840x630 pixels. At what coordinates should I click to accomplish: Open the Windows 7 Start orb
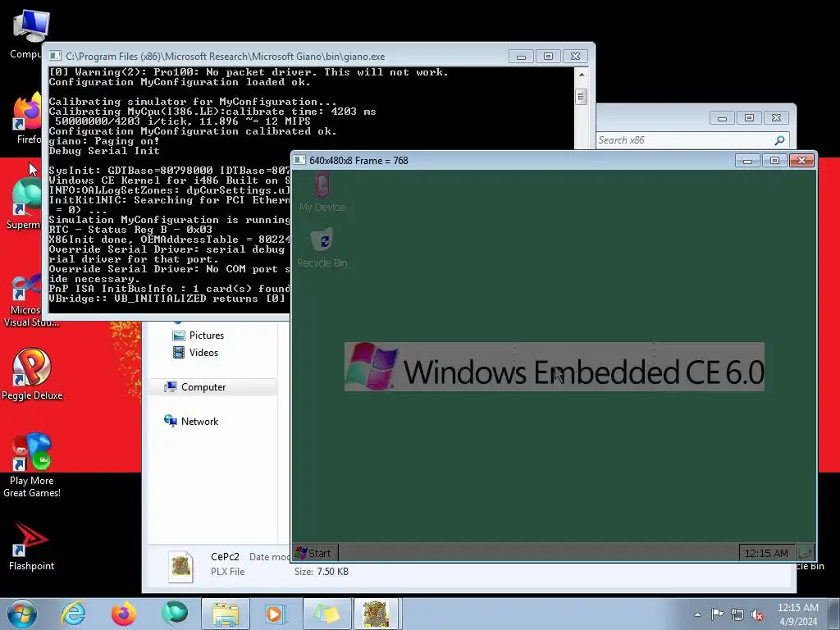22,614
